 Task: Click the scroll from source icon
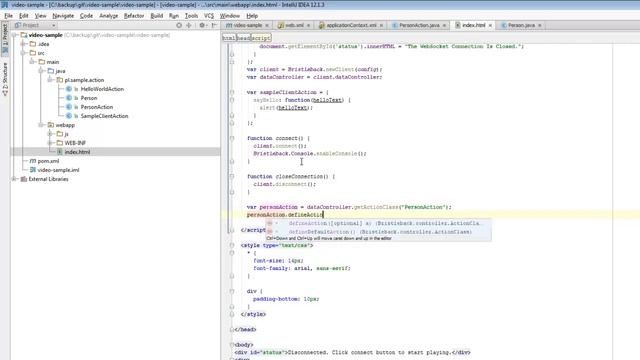pyautogui.click(x=179, y=25)
